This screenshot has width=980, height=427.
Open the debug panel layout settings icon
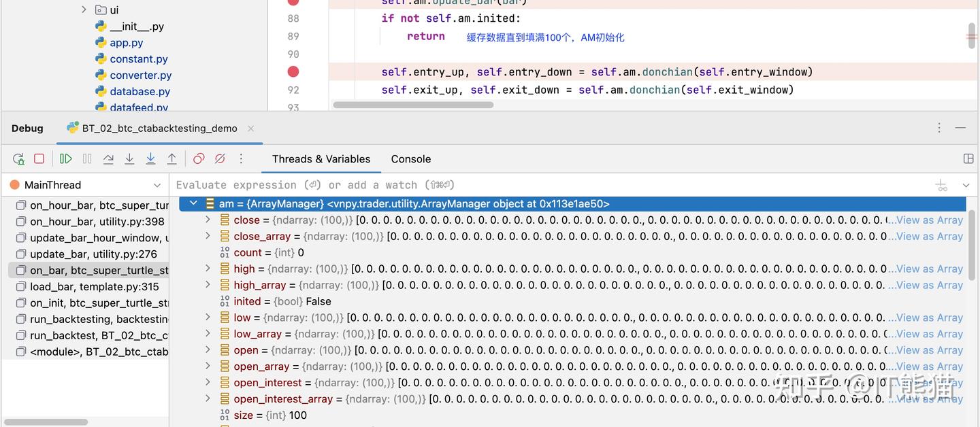[968, 158]
